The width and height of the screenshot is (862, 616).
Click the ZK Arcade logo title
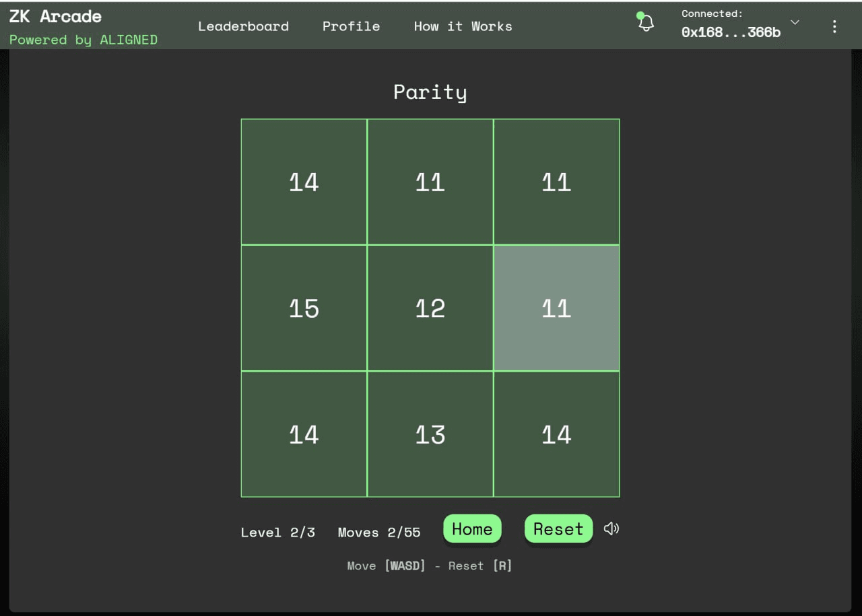(x=55, y=16)
